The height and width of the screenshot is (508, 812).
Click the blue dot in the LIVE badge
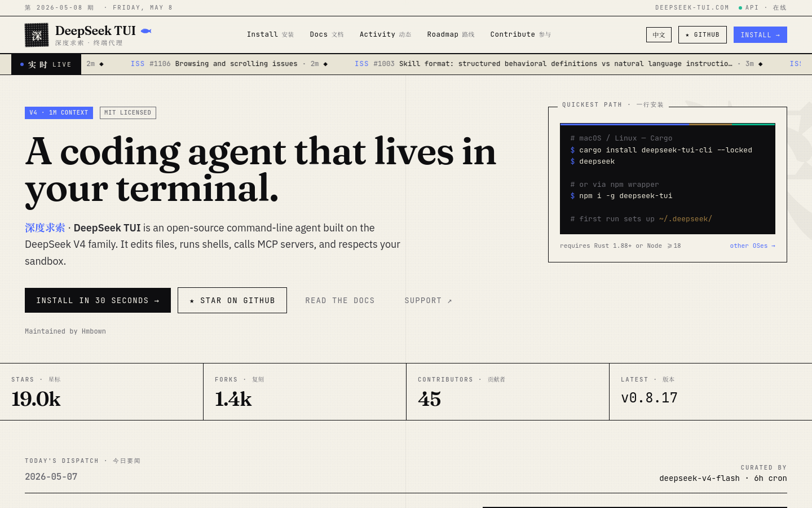click(22, 64)
